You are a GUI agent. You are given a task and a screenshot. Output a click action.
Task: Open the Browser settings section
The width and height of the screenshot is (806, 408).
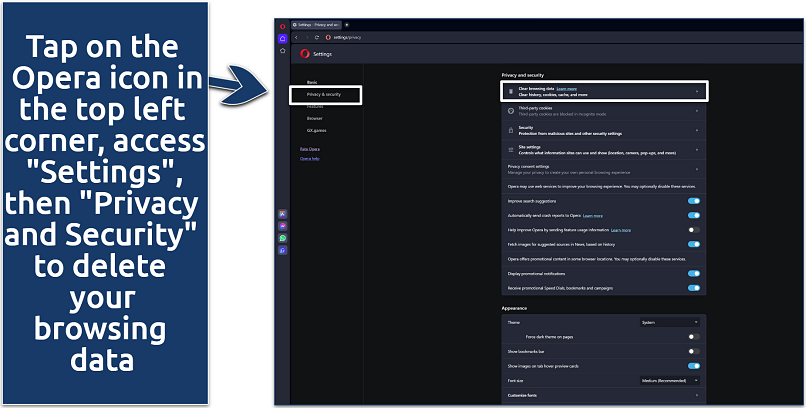315,119
